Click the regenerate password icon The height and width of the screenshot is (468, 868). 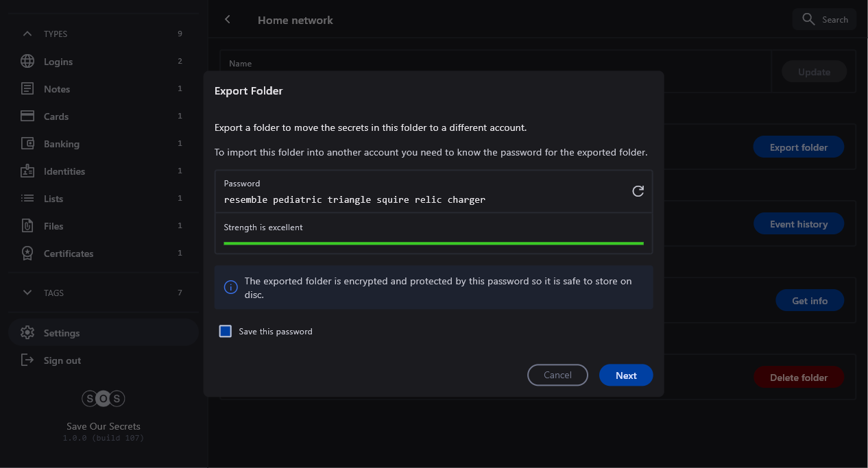[638, 191]
